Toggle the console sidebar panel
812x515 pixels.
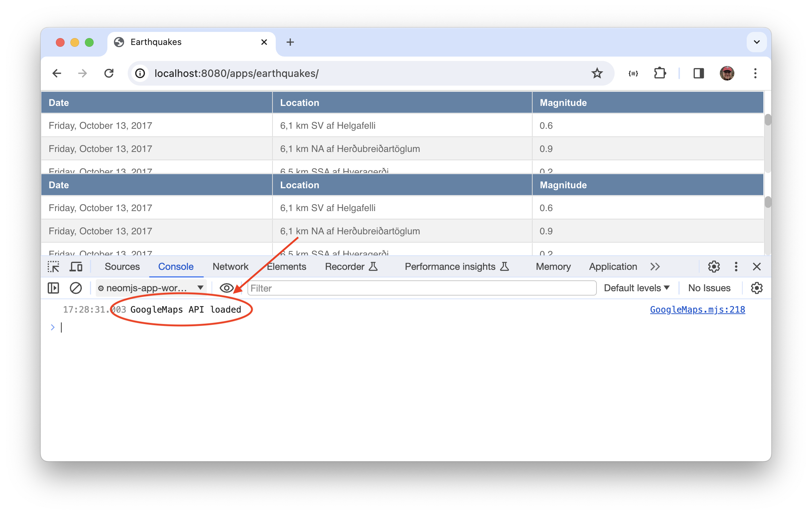(x=53, y=288)
